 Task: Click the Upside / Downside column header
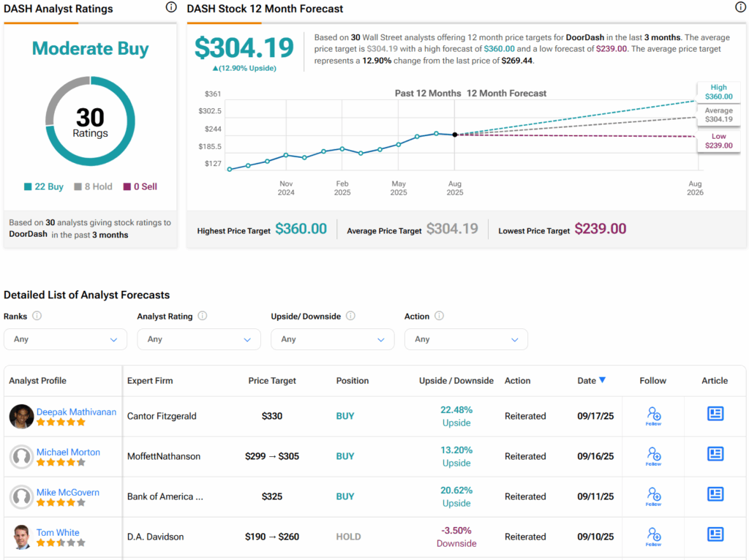(456, 380)
